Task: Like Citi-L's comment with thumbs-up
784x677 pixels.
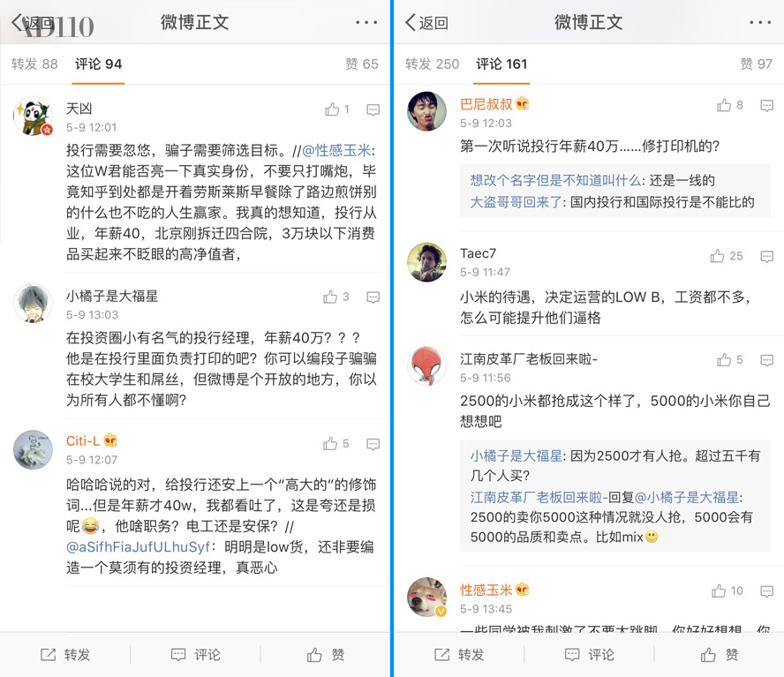Action: point(330,443)
